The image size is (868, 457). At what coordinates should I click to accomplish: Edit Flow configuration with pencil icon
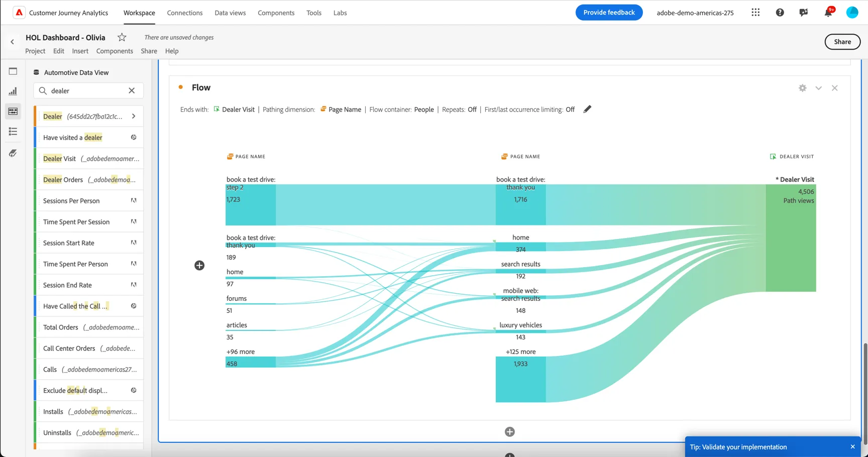click(587, 109)
